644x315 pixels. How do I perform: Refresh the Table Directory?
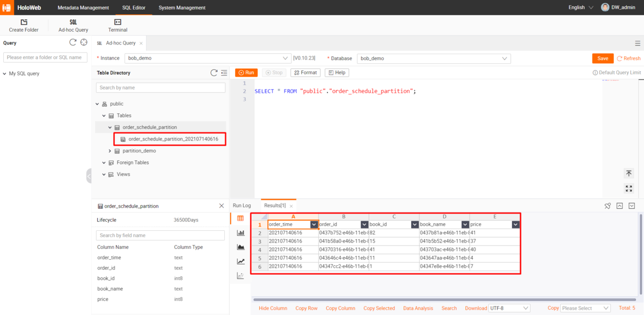(214, 72)
